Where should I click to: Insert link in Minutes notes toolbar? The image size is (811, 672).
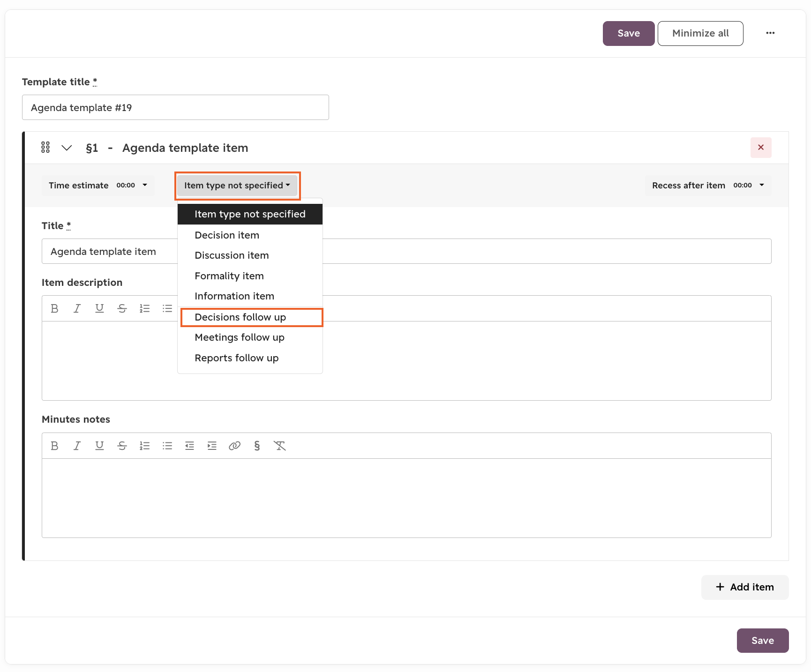(234, 446)
